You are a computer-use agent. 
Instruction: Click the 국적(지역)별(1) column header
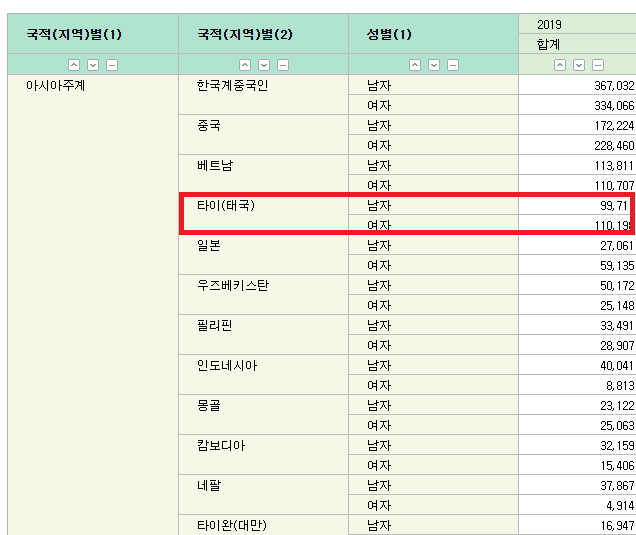pos(74,34)
